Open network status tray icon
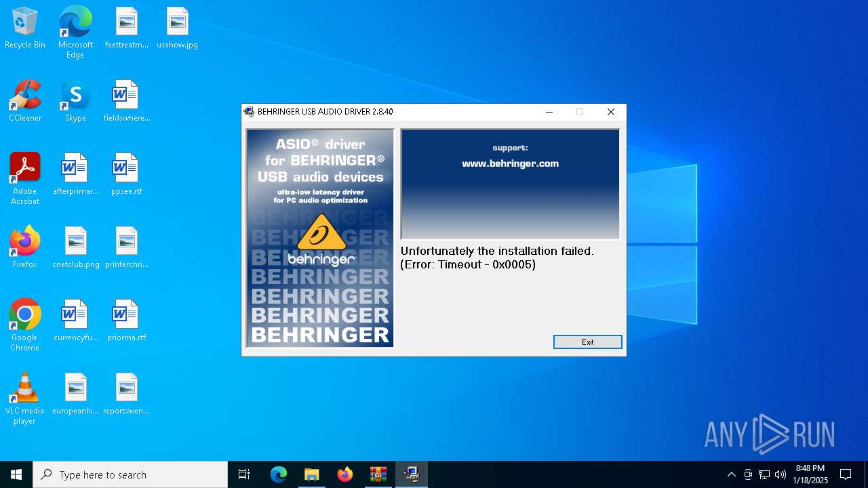Screen dimensions: 868x488 [x=764, y=474]
